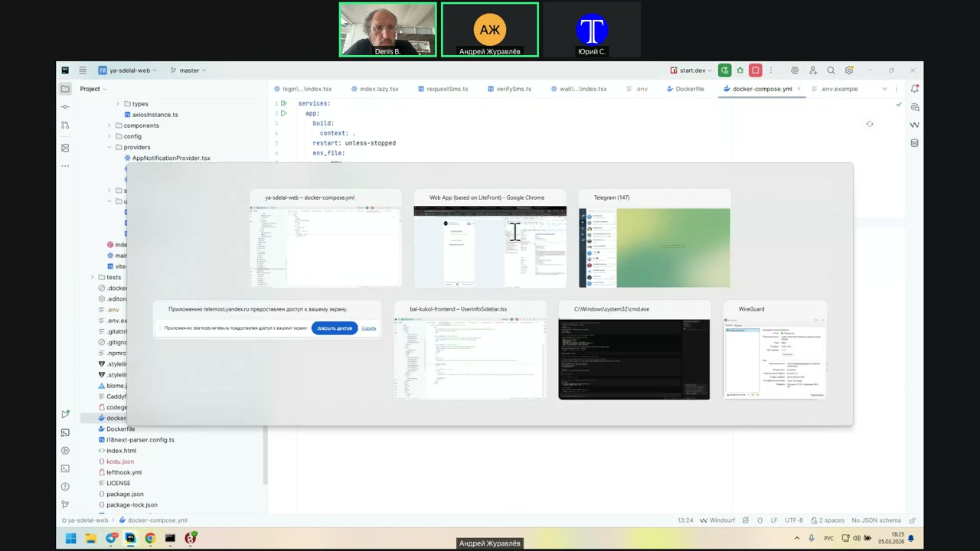Open package.json in project tree
980x551 pixels.
[125, 494]
